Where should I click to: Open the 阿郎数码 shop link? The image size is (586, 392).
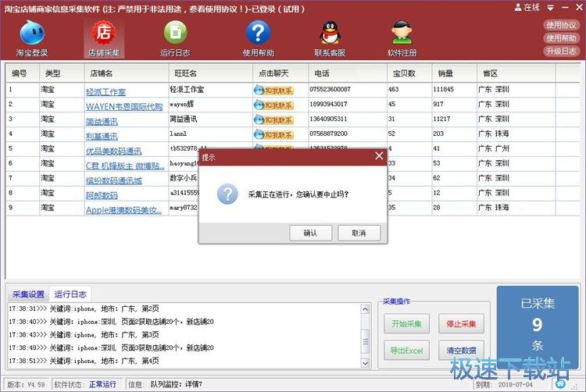click(102, 195)
